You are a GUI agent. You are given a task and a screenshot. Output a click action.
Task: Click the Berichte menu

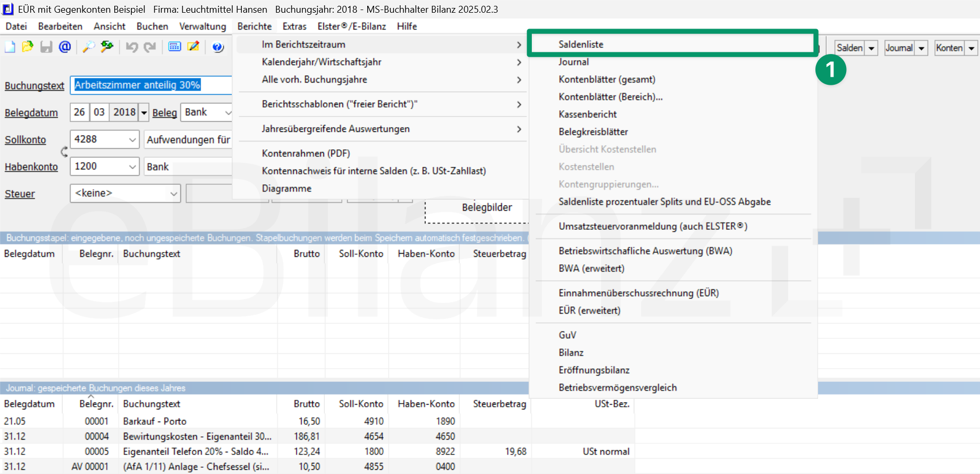pos(255,26)
